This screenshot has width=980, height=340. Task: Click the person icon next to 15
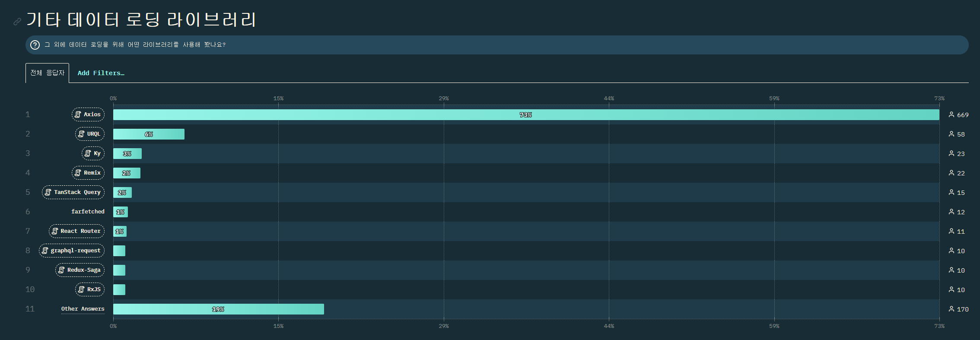[951, 192]
